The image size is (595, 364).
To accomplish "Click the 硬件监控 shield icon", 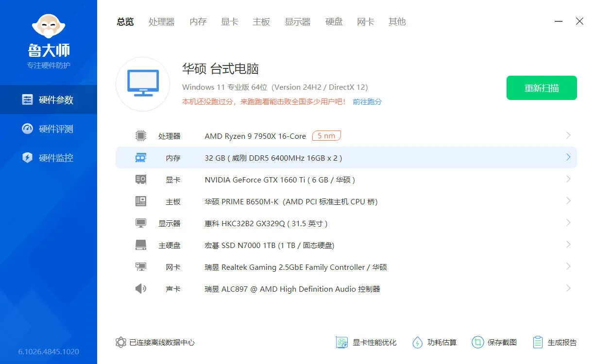I will click(x=28, y=158).
